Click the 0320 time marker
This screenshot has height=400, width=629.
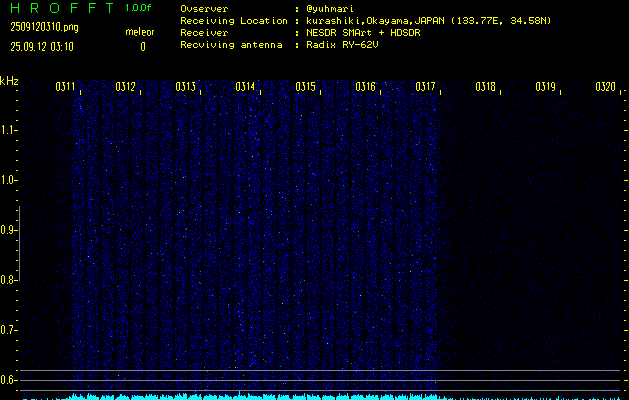tap(605, 87)
